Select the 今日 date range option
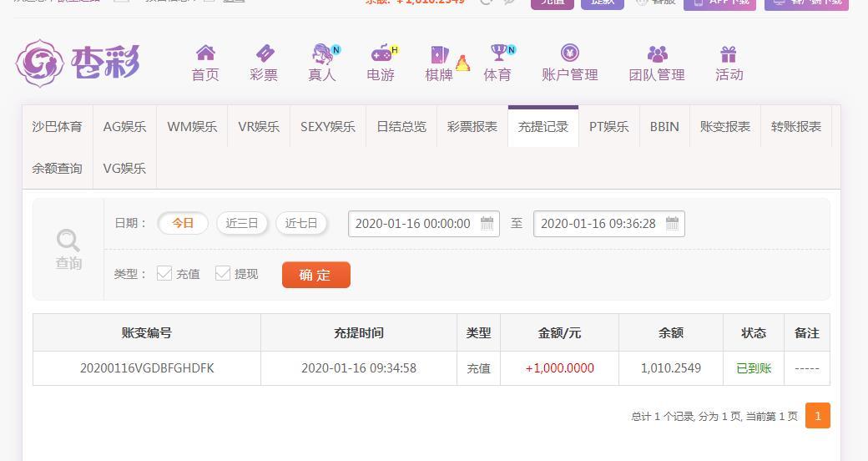 click(183, 223)
